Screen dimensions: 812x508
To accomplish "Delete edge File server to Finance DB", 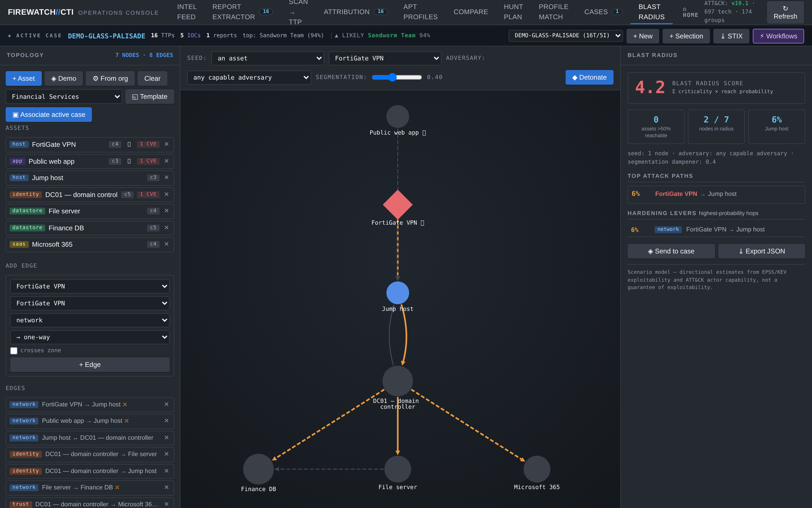I will click(x=166, y=487).
